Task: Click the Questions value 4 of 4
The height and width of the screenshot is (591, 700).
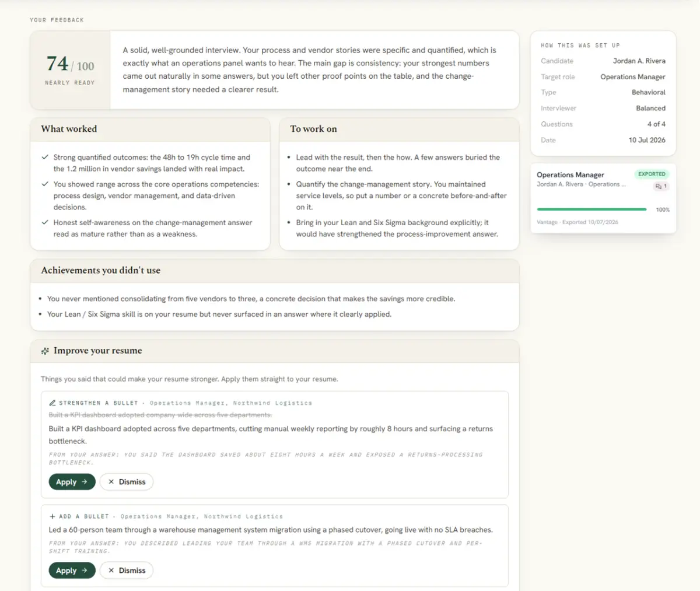Action: 656,124
